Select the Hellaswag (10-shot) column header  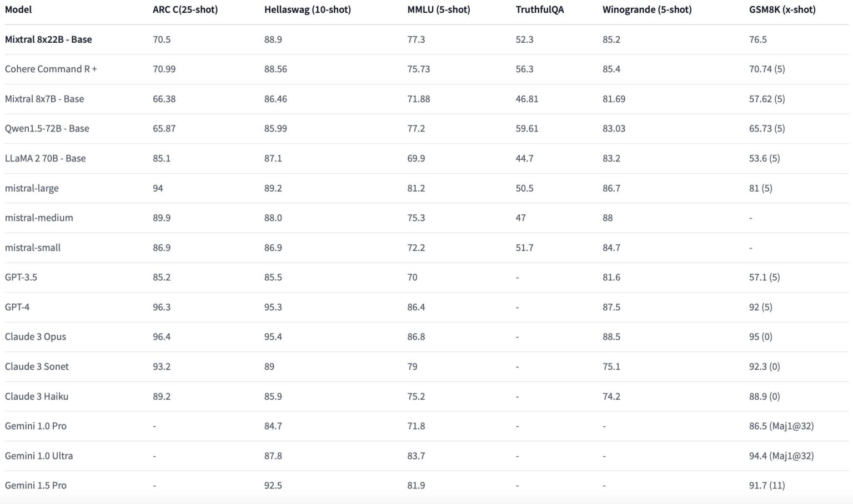coord(307,9)
